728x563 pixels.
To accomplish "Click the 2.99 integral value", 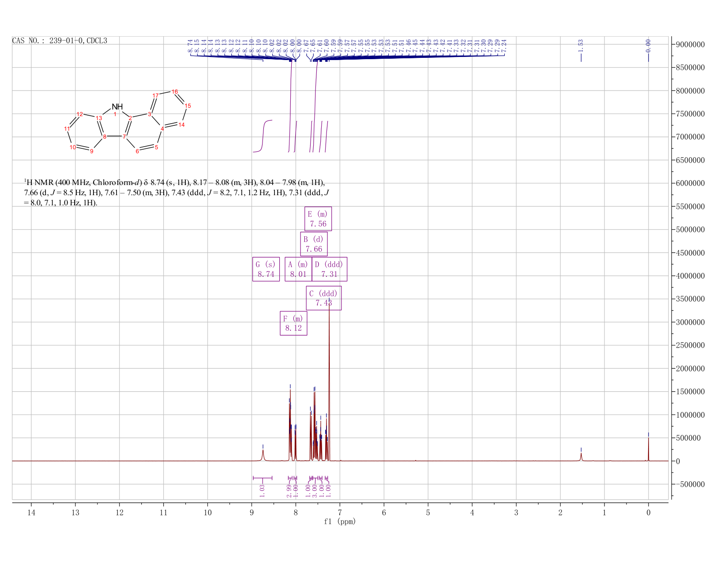I will point(289,491).
